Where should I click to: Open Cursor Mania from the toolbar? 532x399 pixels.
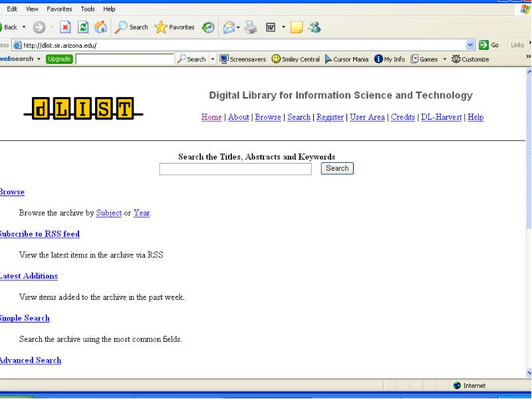click(346, 59)
